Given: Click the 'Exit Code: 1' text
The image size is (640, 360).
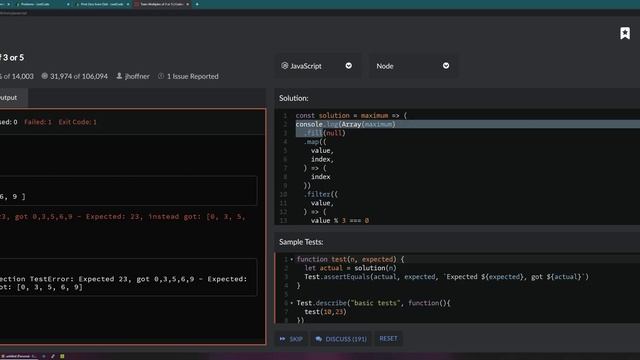Looking at the screenshot, I should coord(78,122).
